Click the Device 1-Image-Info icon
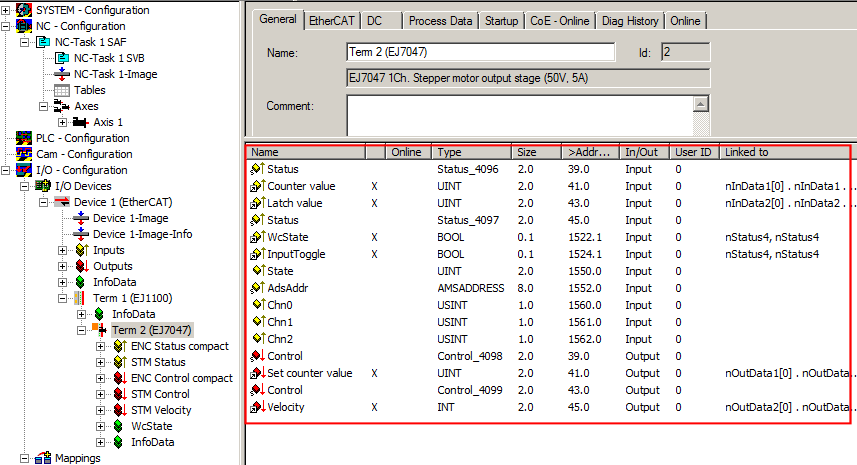This screenshot has width=857, height=465. click(x=81, y=234)
